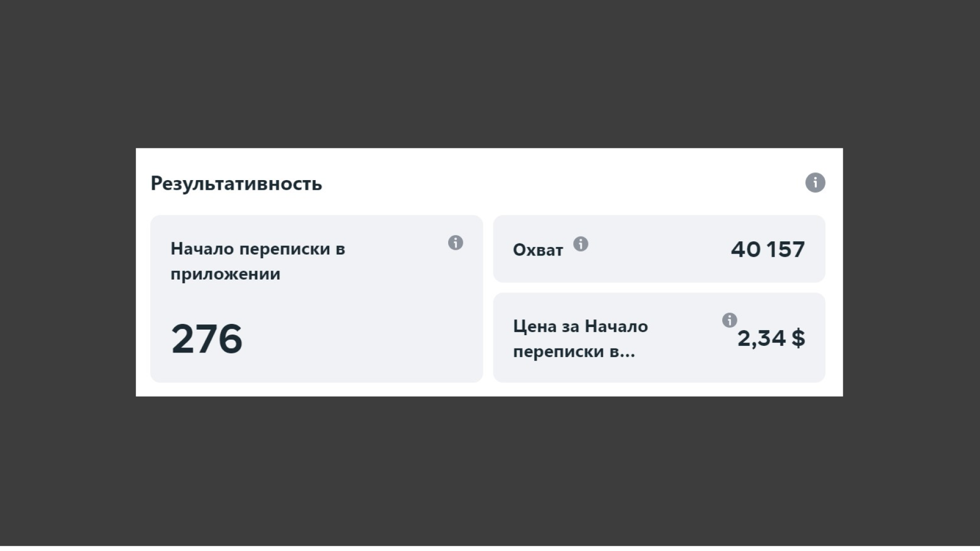This screenshot has height=551, width=980.
Task: Open the Результативность section info icon
Action: [815, 183]
